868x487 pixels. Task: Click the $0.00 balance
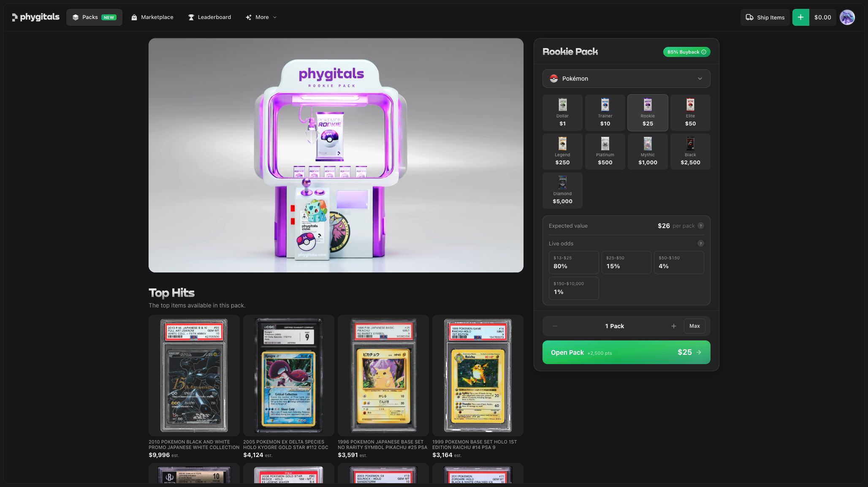pos(822,17)
